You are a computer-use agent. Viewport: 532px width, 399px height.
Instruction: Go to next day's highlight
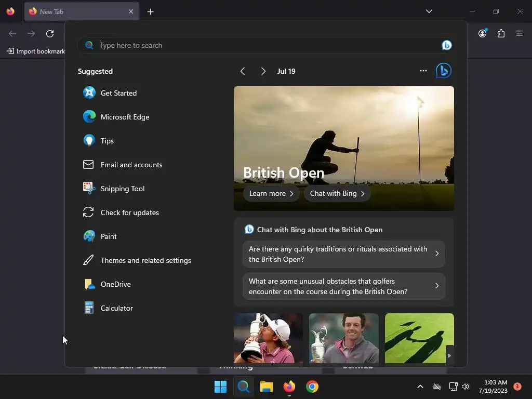pyautogui.click(x=263, y=71)
